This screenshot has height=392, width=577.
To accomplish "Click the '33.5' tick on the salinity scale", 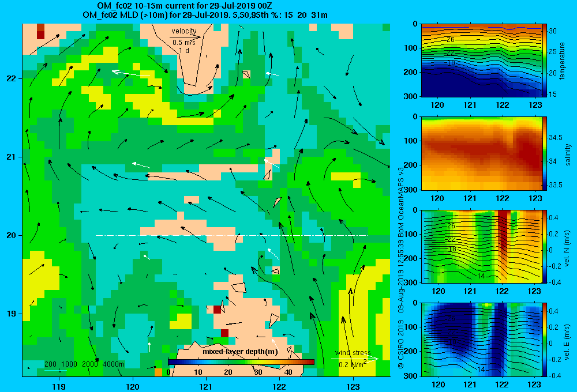I will [555, 185].
